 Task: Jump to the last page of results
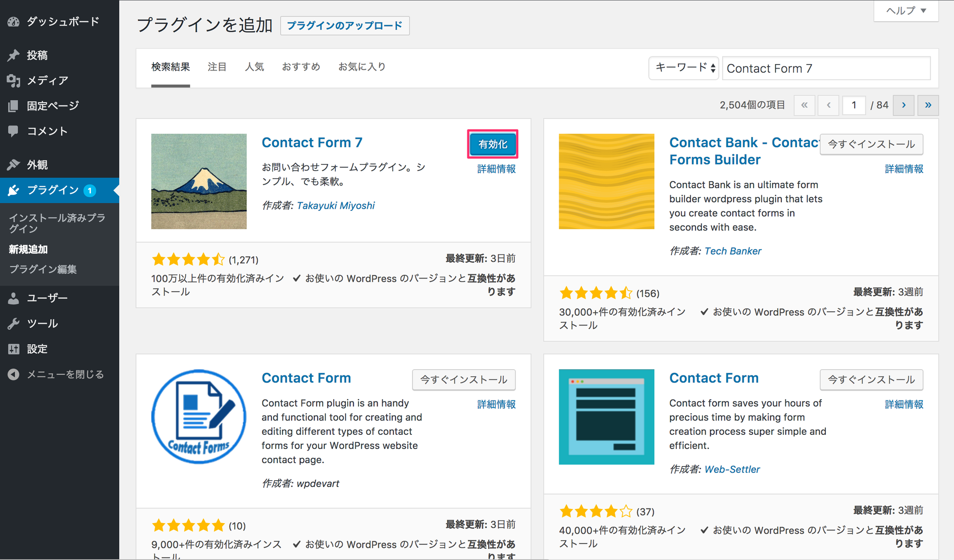point(928,105)
